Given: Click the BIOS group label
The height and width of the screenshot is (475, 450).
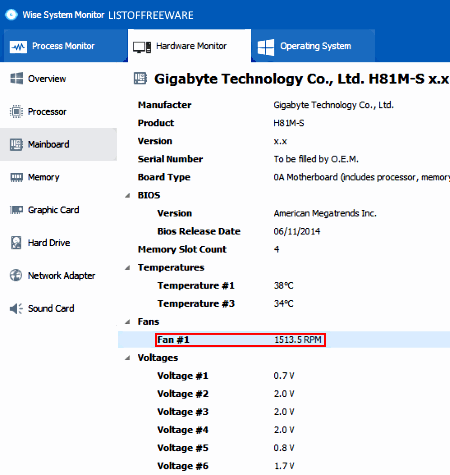Looking at the screenshot, I should 149,195.
